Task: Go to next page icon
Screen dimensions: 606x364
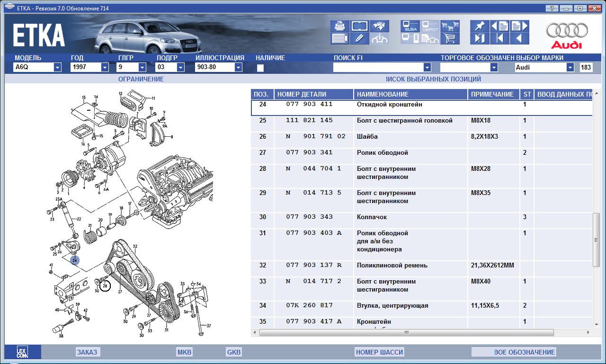Action: tap(519, 26)
